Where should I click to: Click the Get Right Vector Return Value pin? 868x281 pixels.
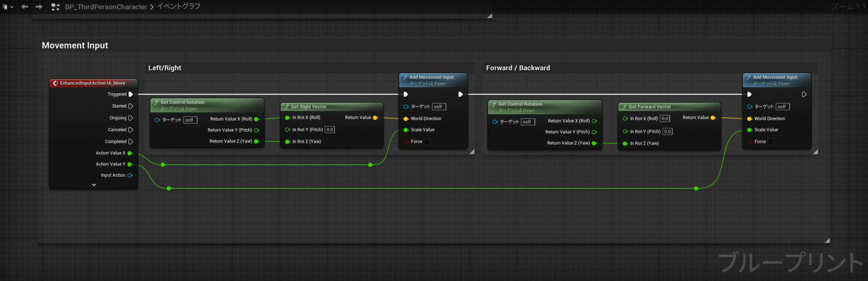[x=375, y=118]
